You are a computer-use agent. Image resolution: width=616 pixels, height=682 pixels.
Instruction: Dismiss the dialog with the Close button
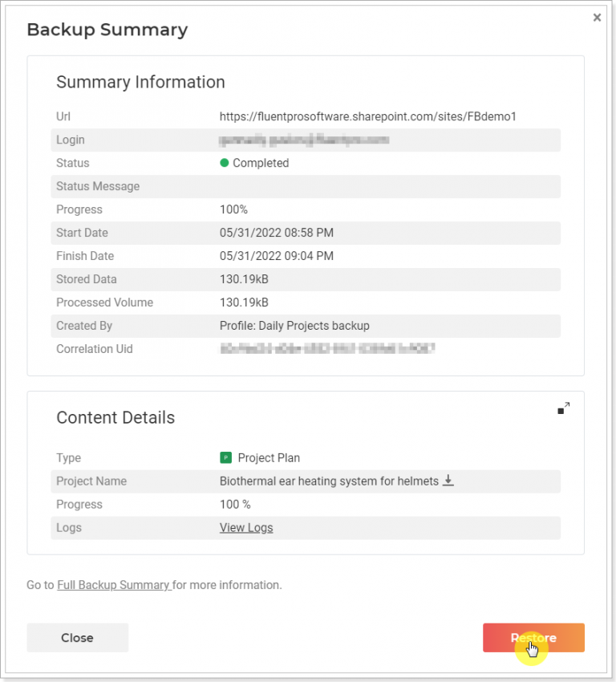[77, 637]
